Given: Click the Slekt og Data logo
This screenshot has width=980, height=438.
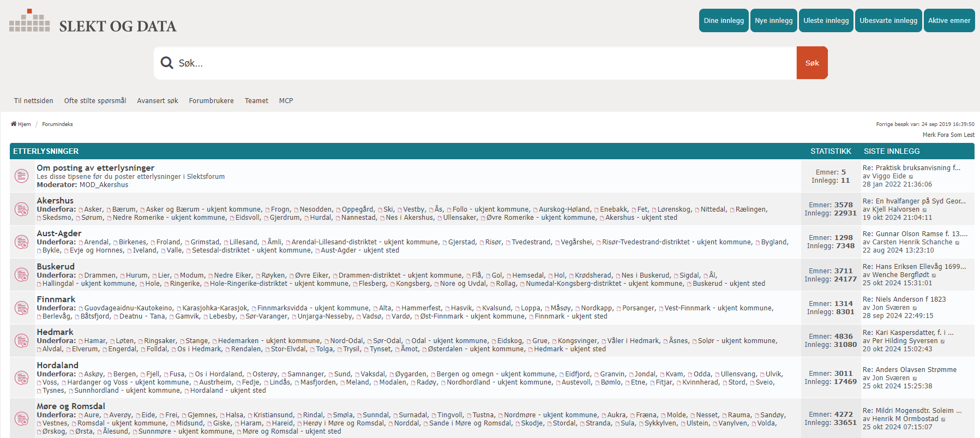Looking at the screenshot, I should [93, 22].
